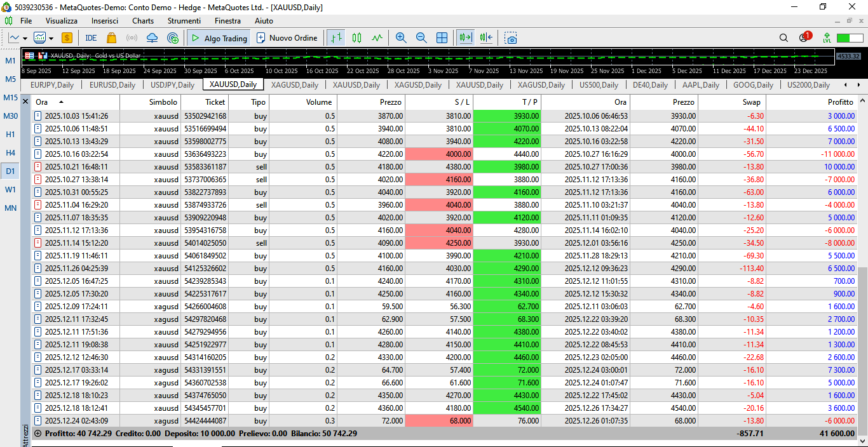Viewport: 868px width, 447px height.
Task: Toggle chart auto-scroll to latest bar
Action: click(x=466, y=38)
